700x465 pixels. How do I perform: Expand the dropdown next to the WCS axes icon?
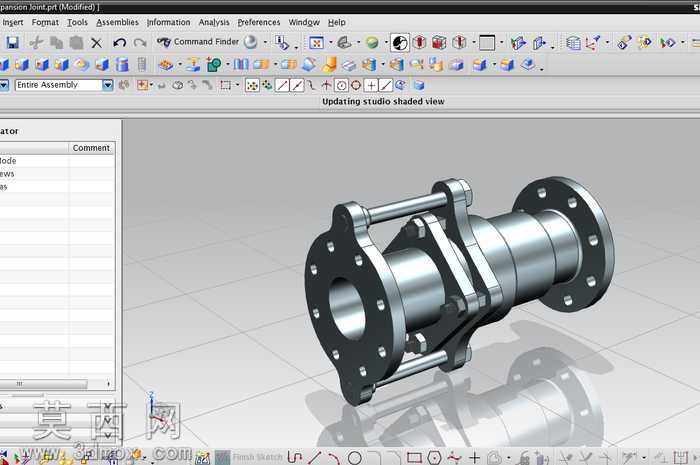pyautogui.click(x=607, y=43)
